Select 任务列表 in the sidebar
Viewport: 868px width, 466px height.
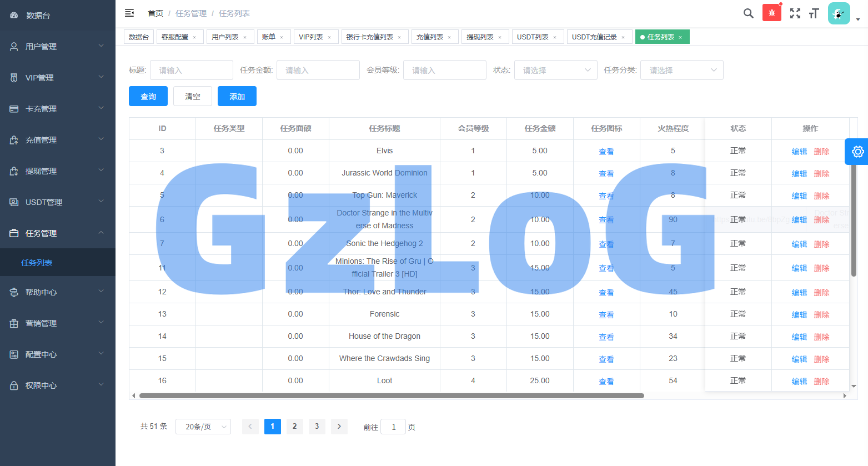(x=37, y=263)
